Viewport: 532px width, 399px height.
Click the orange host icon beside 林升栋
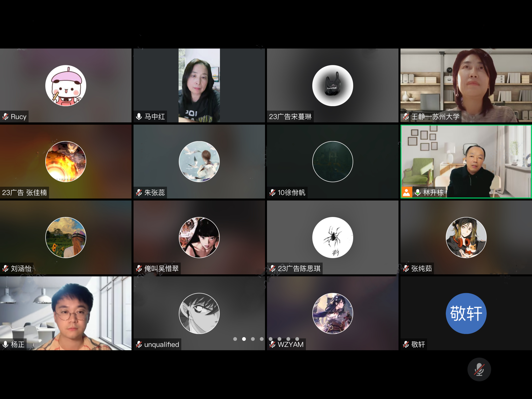click(406, 192)
